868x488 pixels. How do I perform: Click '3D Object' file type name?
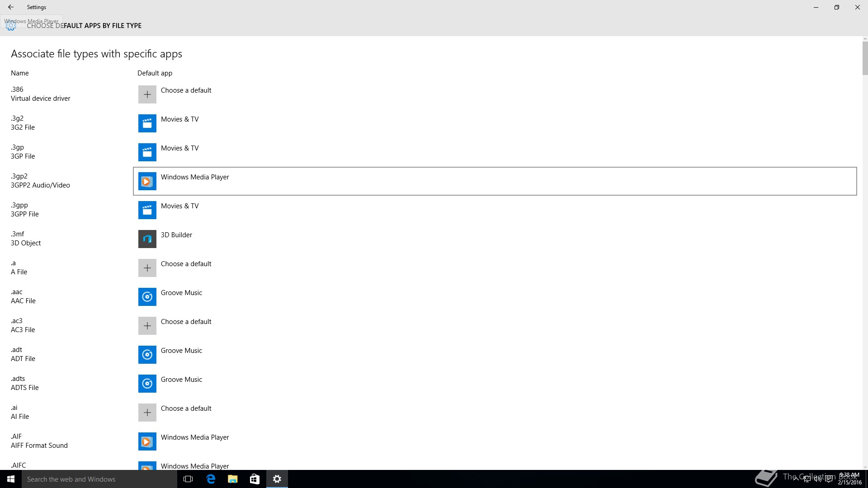26,243
